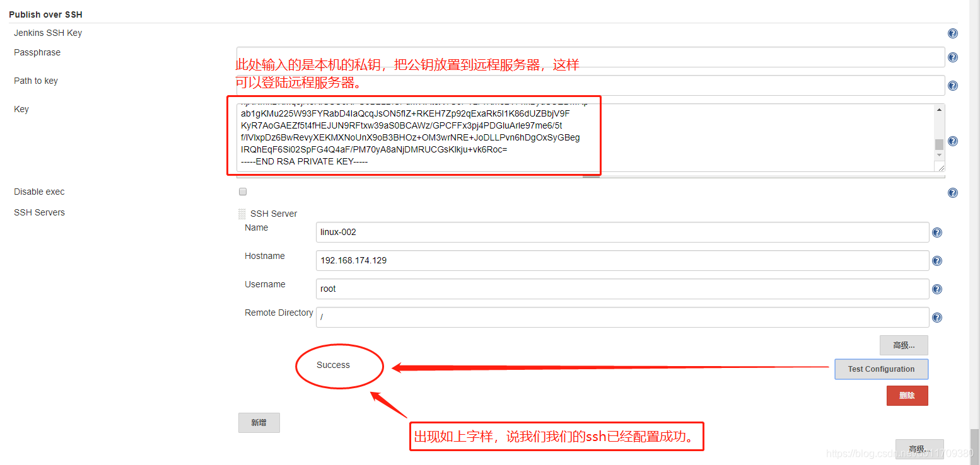Click the Key textarea scroll down arrow
Image resolution: width=980 pixels, height=465 pixels.
click(x=939, y=155)
